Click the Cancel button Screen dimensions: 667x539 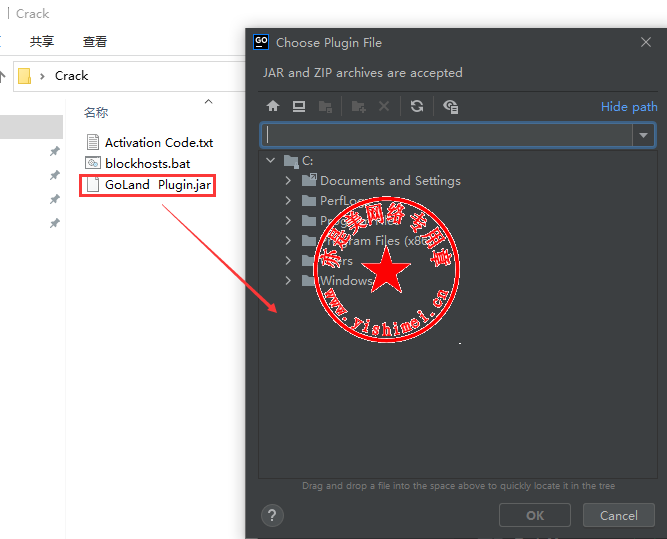619,515
